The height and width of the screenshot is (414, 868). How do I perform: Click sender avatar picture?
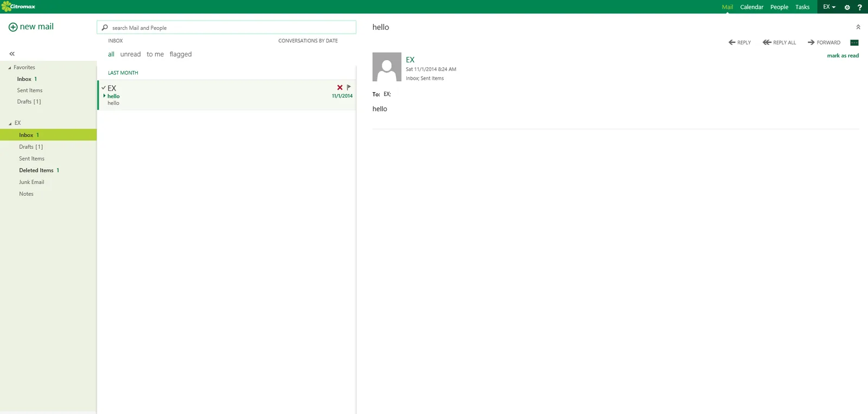coord(387,67)
